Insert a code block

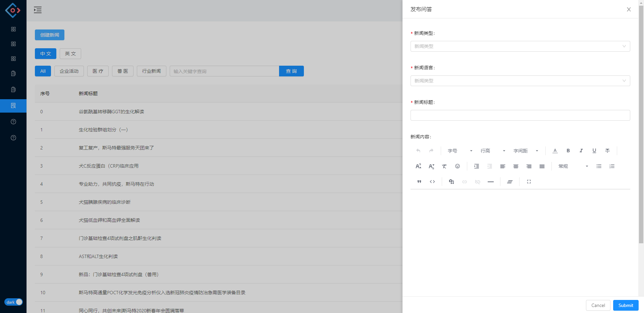point(432,182)
